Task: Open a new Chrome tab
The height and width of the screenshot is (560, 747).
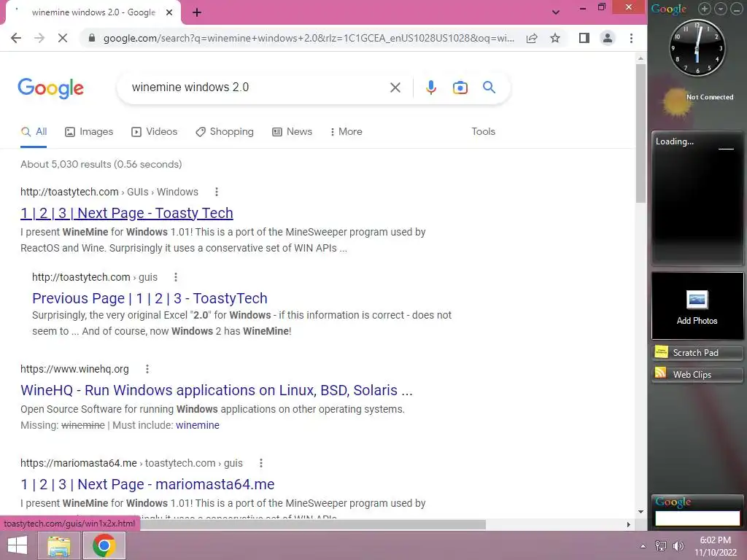Action: tap(197, 13)
